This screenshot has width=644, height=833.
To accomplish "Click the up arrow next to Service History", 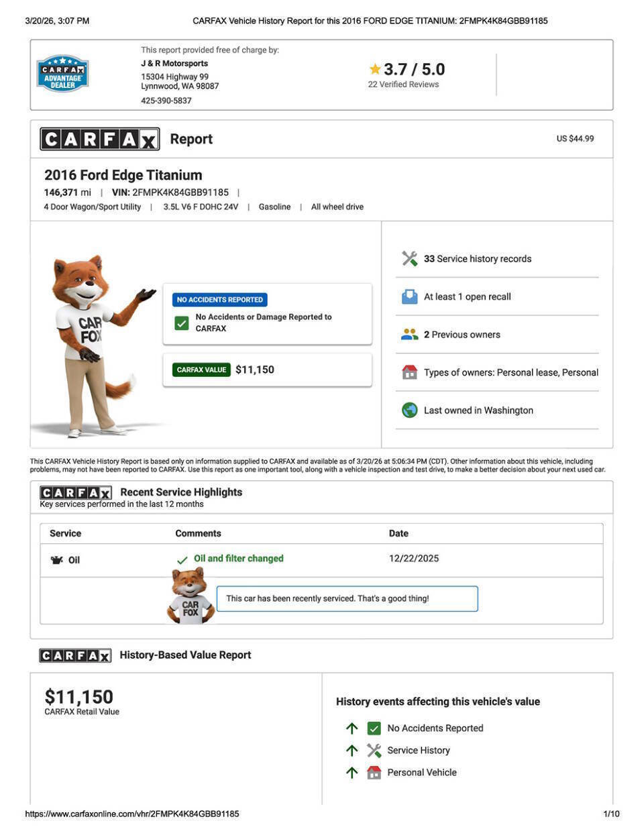I will pos(352,751).
